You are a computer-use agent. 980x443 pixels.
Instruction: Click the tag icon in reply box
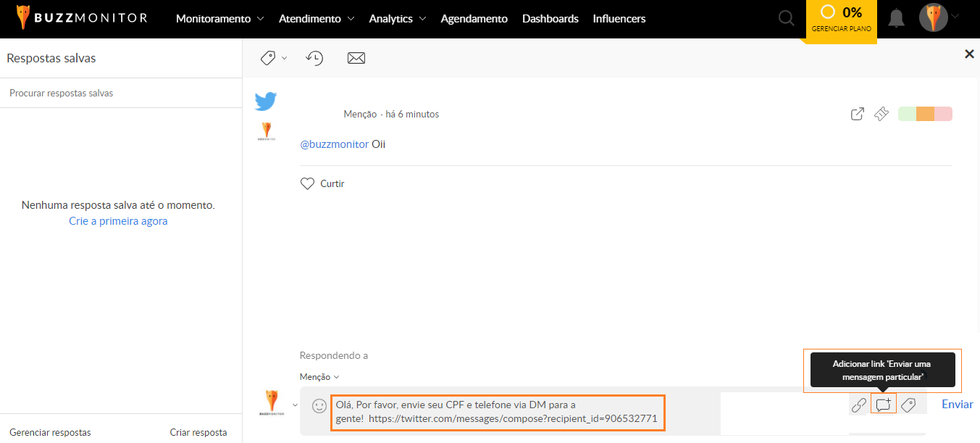pos(908,405)
